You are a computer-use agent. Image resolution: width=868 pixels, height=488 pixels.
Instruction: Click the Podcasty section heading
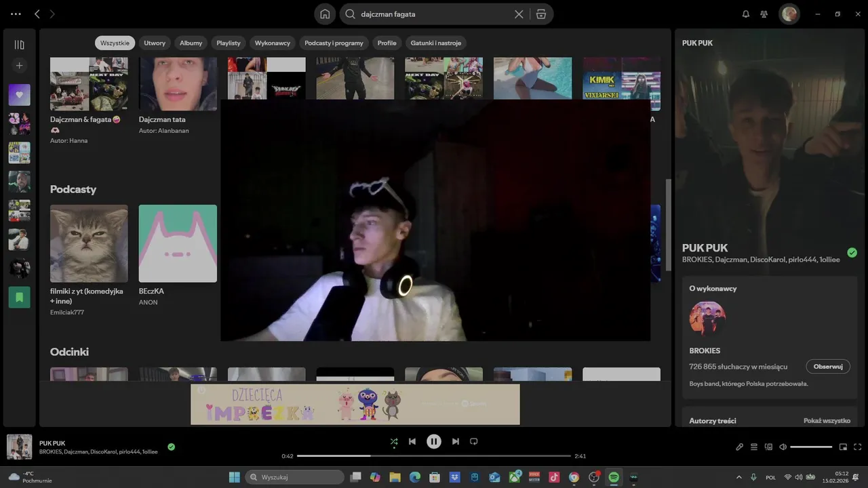point(73,189)
